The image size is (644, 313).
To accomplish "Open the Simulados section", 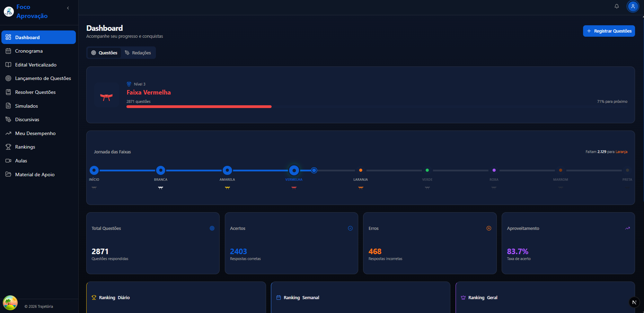I will click(x=38, y=106).
